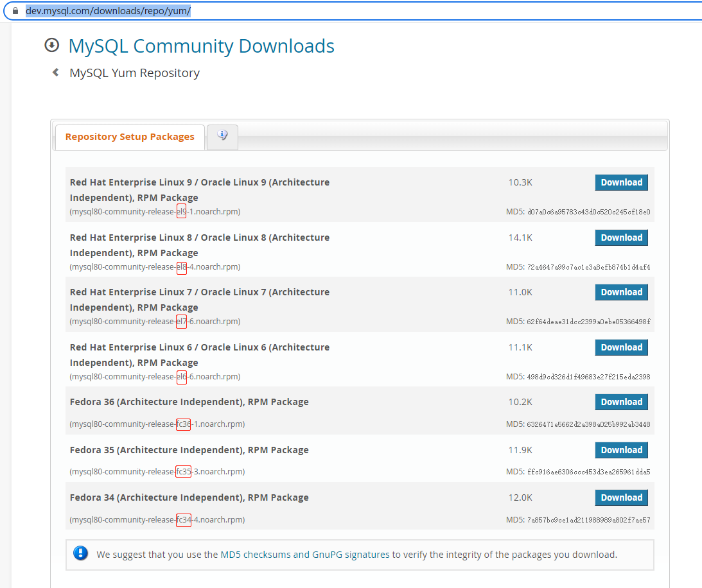
Task: Click the fc35-3.noarch.rpm file name text
Action: click(157, 471)
